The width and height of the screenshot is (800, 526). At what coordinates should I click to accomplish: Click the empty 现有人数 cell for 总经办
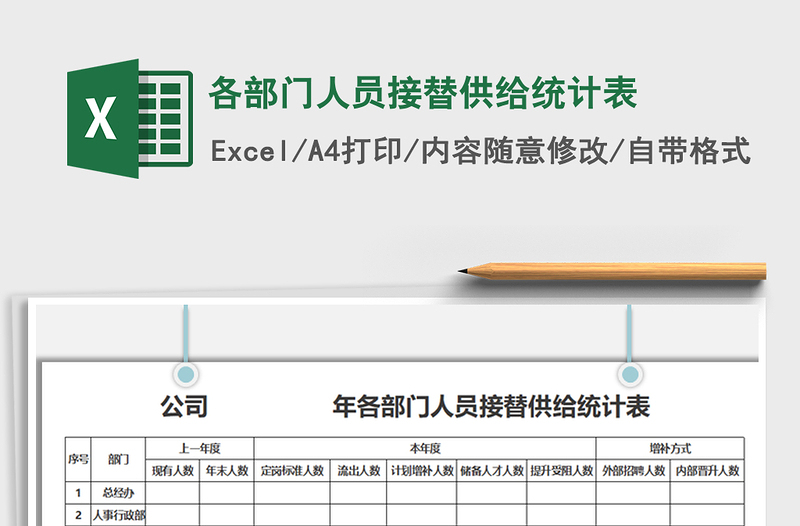pos(173,493)
